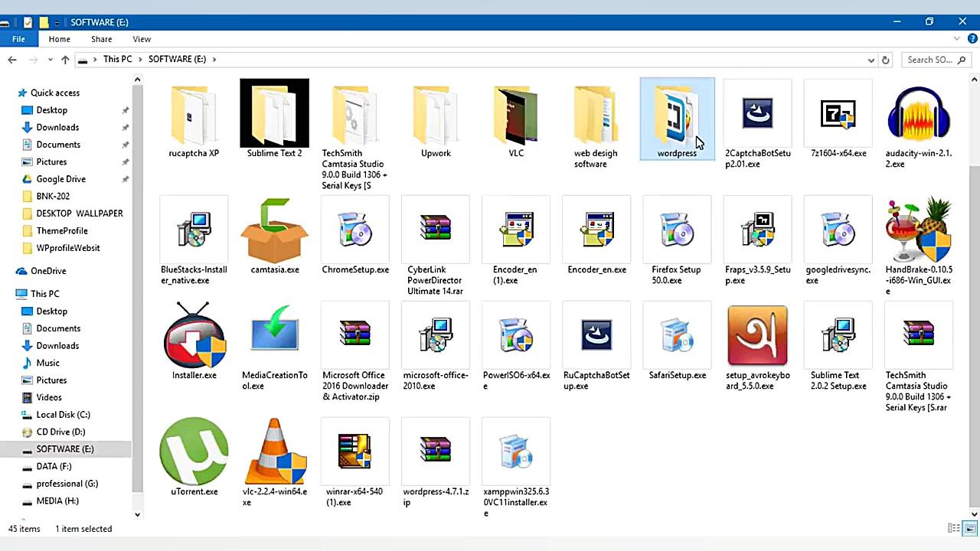Select the Avro keyboard setup file

coord(758,347)
